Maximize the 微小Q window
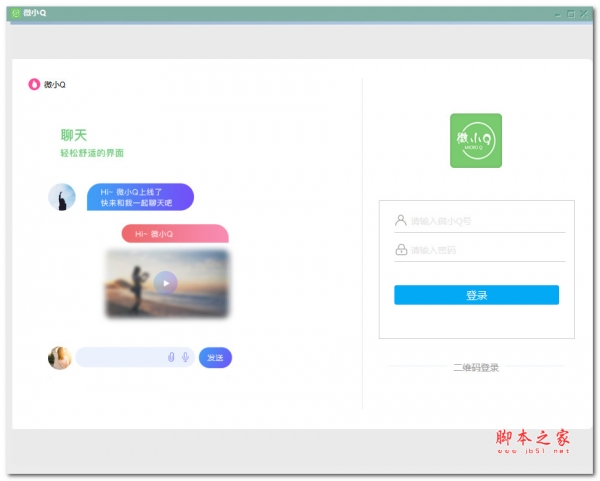This screenshot has width=600, height=481. 571,14
